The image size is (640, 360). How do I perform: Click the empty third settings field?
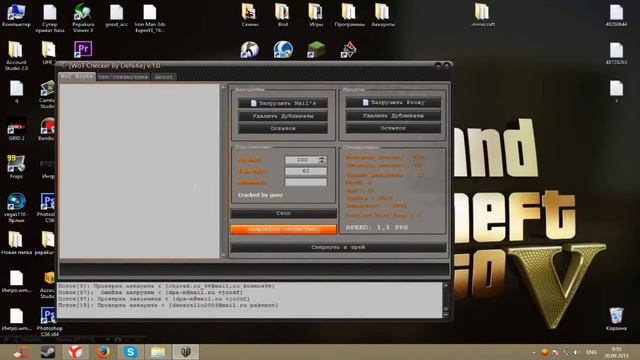pos(306,182)
